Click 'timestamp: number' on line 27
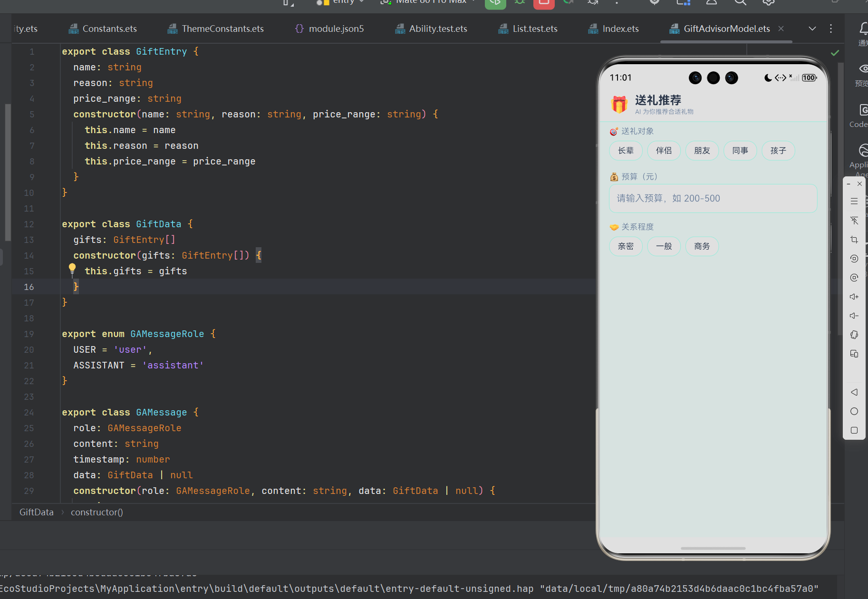The height and width of the screenshot is (599, 868). point(122,459)
